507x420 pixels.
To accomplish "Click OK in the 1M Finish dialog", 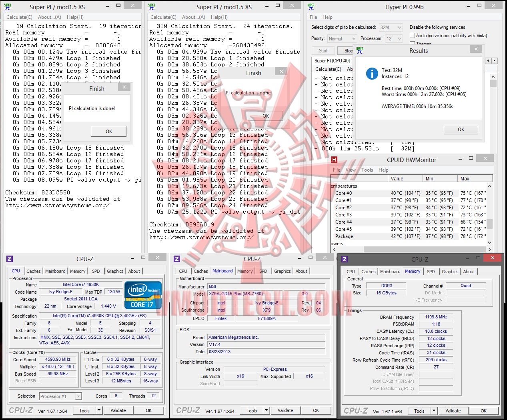I will tap(109, 132).
